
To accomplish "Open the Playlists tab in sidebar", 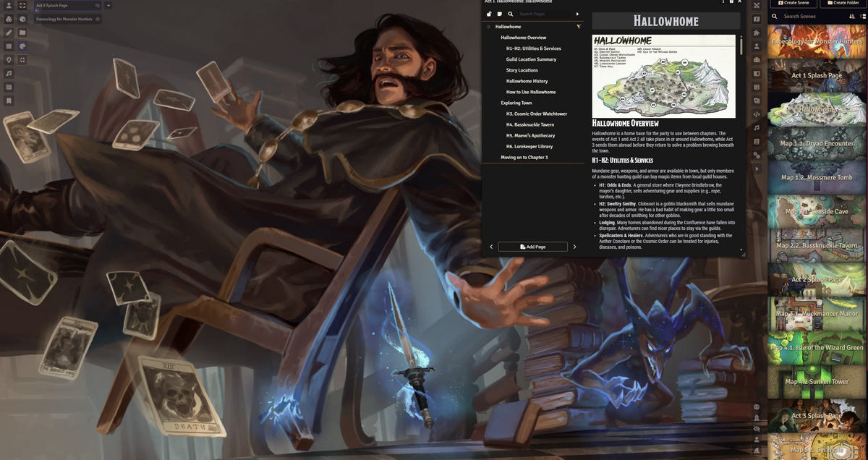I will 757,127.
